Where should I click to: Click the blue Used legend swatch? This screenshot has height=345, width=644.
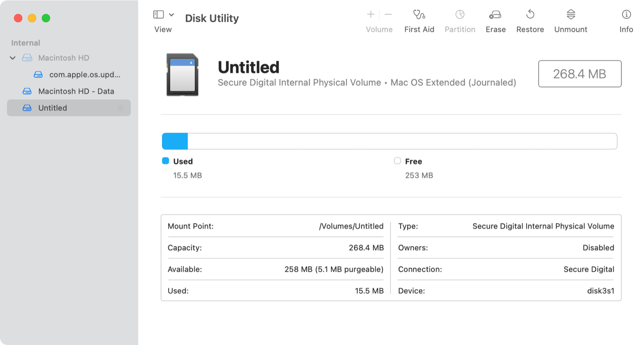(166, 161)
